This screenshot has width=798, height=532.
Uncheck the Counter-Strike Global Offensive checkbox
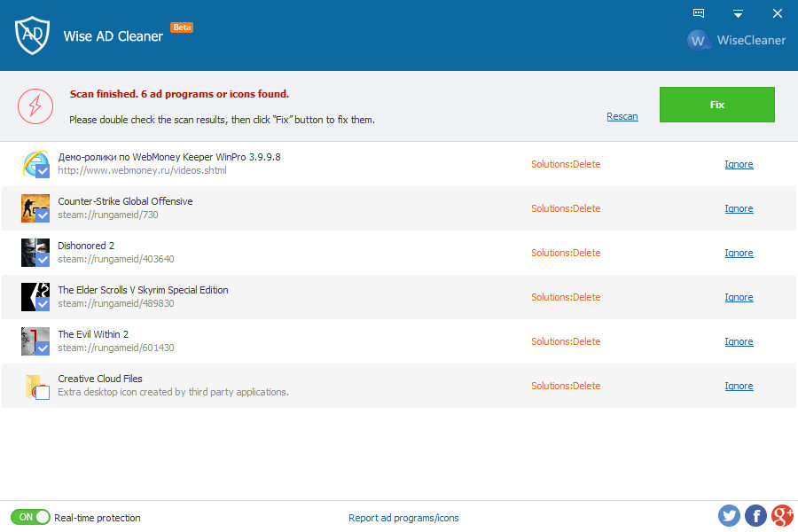43,215
